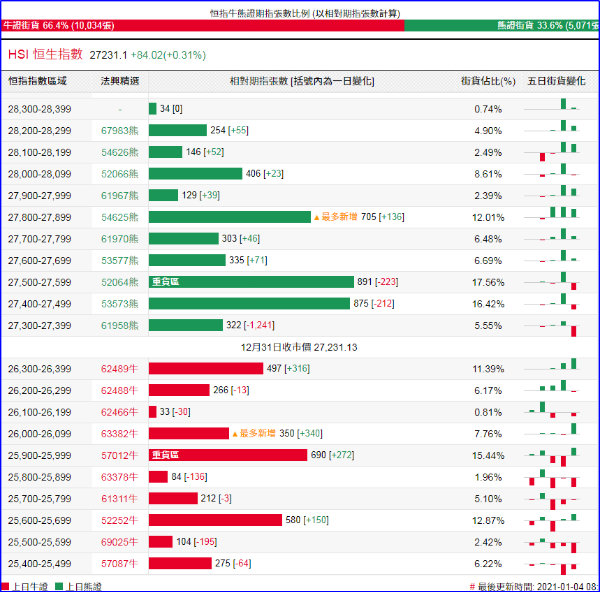Click the orange 最多新增 label in 26,000-26,099 row

pyautogui.click(x=254, y=433)
